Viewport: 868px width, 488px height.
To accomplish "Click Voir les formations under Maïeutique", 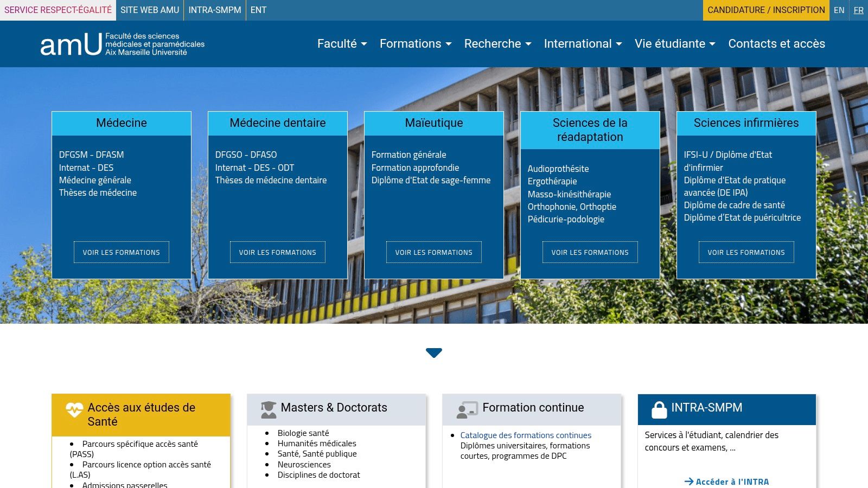I will point(434,252).
